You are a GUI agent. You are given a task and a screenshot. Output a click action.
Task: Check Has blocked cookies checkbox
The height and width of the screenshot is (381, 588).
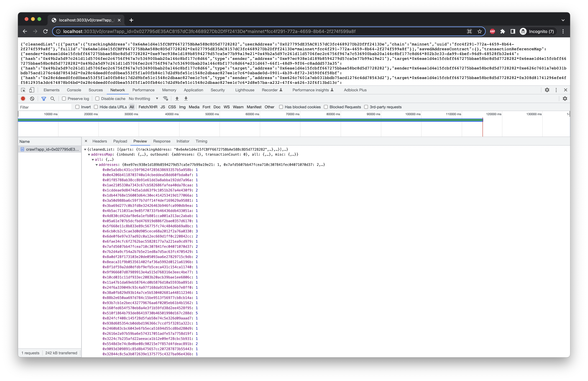point(281,107)
